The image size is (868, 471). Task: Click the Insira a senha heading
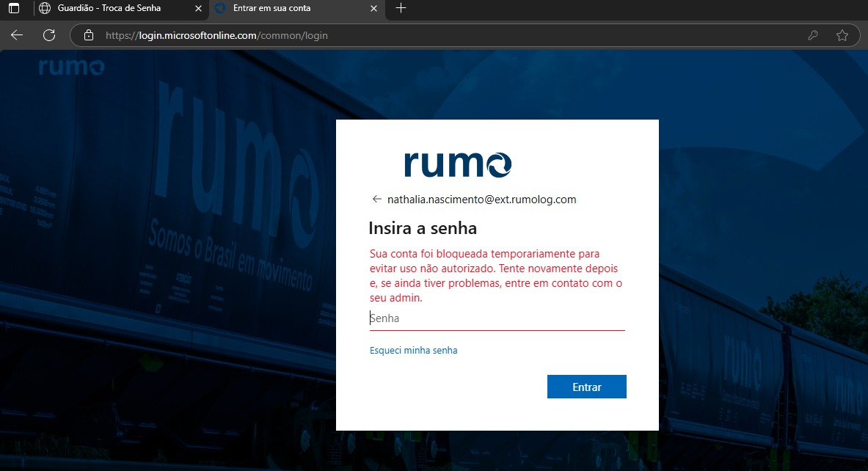click(x=423, y=228)
